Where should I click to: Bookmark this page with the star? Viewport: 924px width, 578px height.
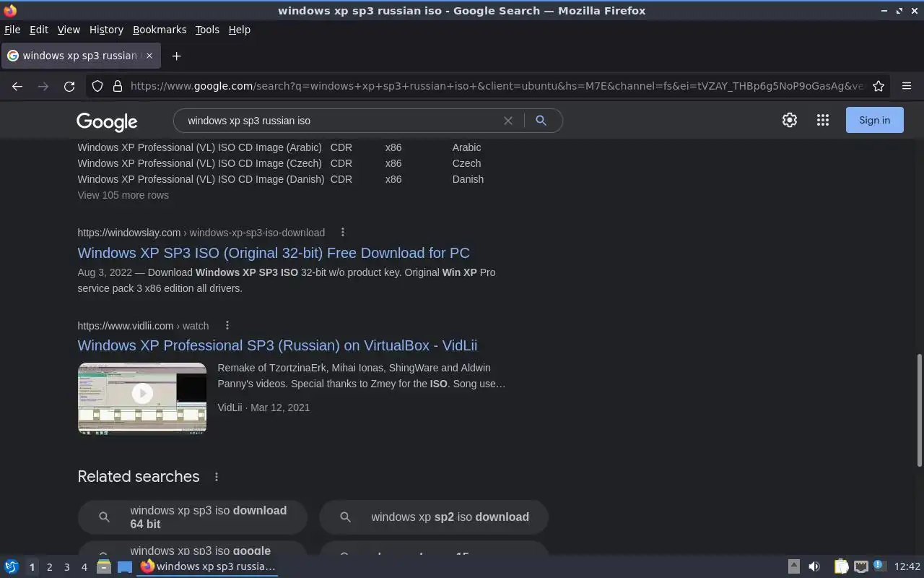tap(879, 86)
